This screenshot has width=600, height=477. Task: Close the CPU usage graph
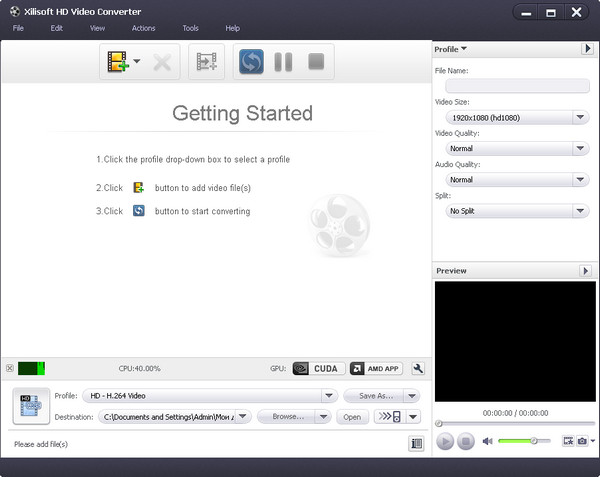tap(9, 368)
